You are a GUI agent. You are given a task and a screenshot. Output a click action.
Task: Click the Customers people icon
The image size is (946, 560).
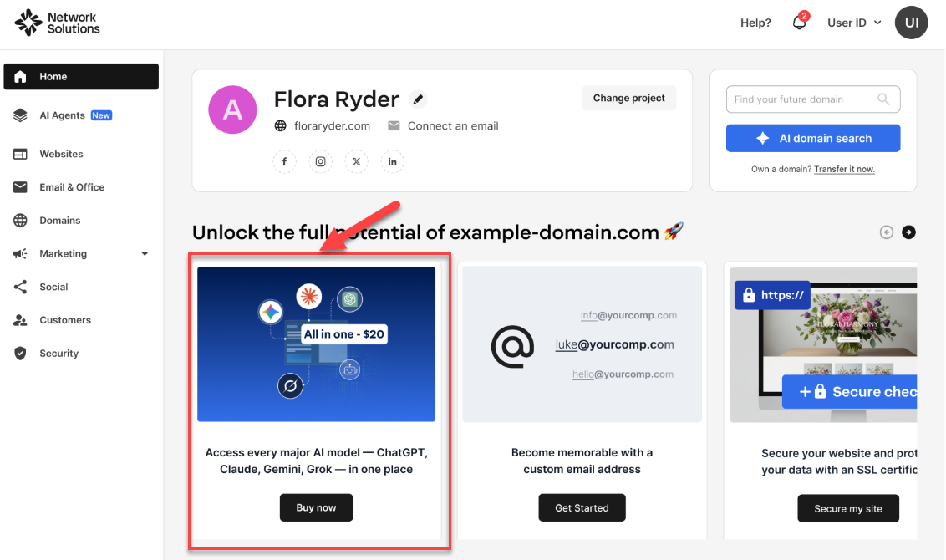pyautogui.click(x=21, y=320)
